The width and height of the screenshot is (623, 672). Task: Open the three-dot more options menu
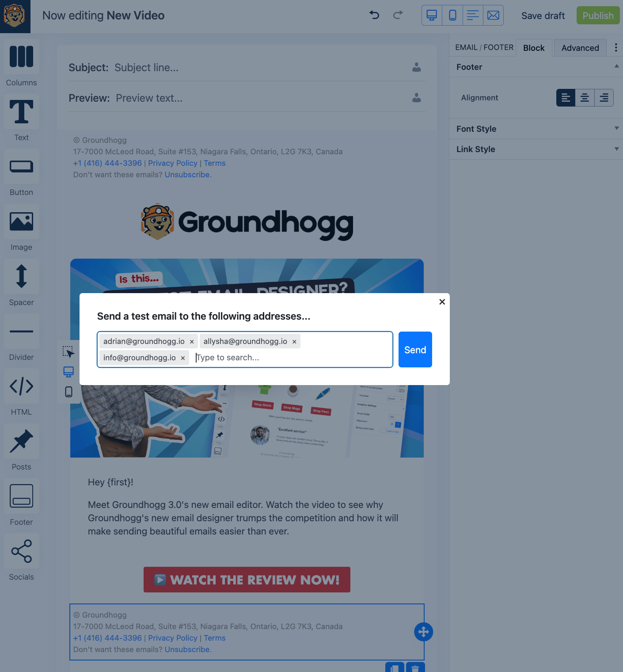pyautogui.click(x=616, y=47)
